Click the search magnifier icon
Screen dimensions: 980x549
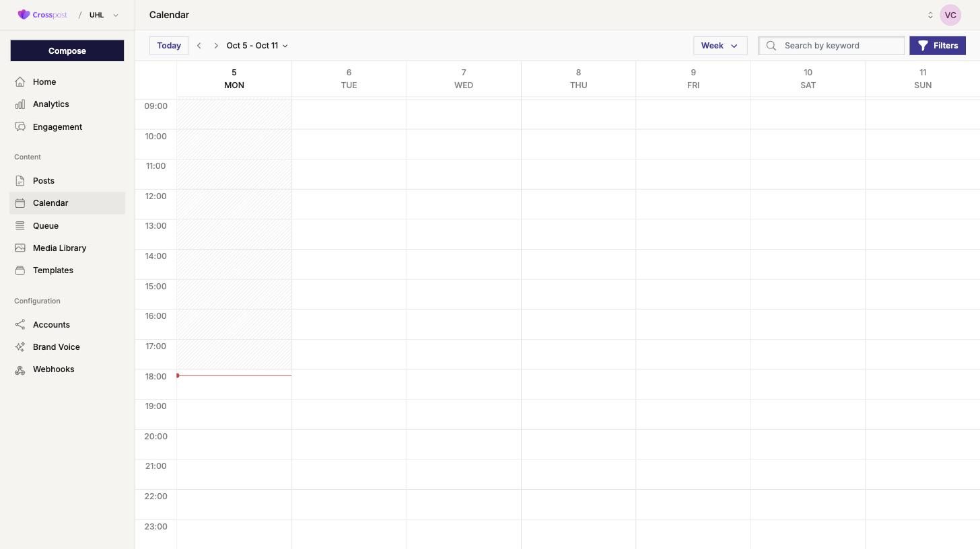[771, 46]
